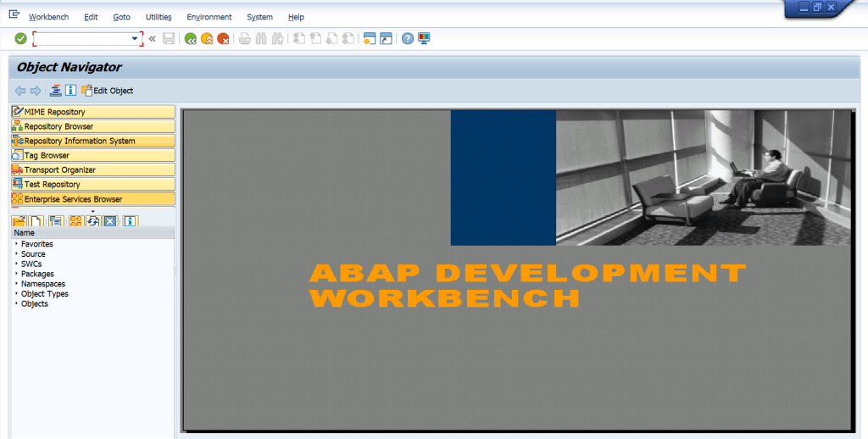
Task: Click the info icon beside Edit Object
Action: pos(70,90)
